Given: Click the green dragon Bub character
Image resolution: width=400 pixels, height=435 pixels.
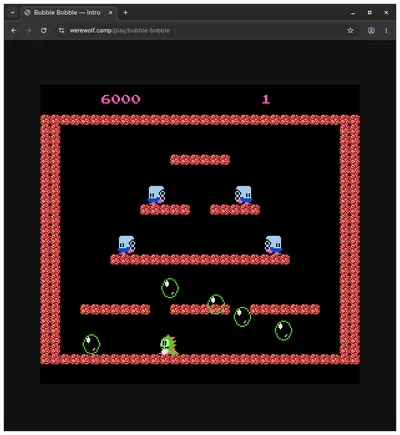Looking at the screenshot, I should pyautogui.click(x=169, y=345).
